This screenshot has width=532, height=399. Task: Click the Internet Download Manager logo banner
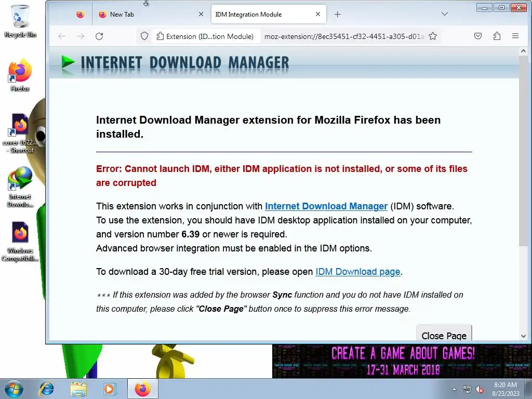175,63
